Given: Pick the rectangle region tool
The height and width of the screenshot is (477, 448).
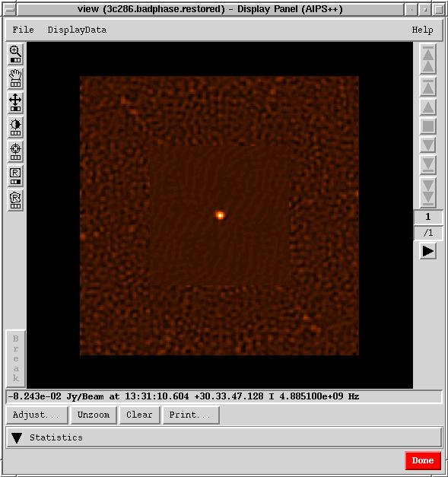Looking at the screenshot, I should [x=15, y=176].
